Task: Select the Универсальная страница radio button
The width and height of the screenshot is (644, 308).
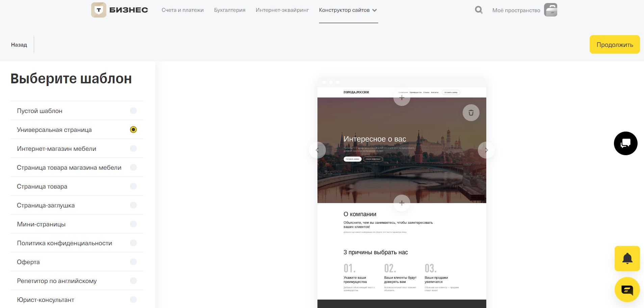Action: pyautogui.click(x=133, y=130)
